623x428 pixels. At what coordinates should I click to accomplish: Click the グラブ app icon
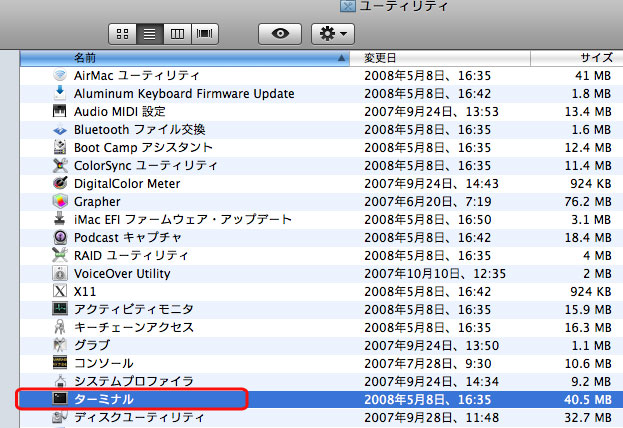pos(60,345)
